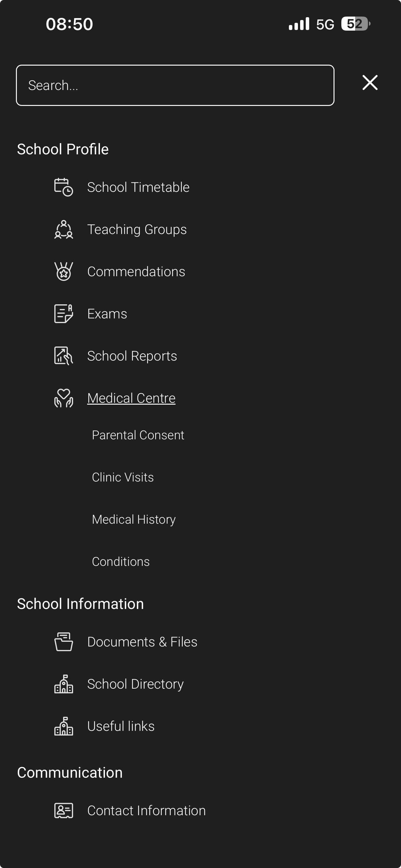
Task: Focus the Search input field
Action: pyautogui.click(x=175, y=85)
